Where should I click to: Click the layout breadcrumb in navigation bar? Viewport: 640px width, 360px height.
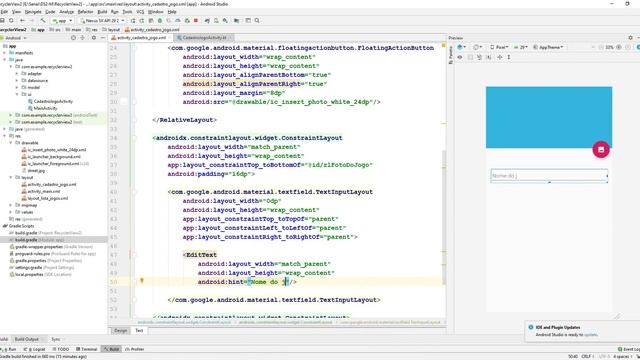click(x=111, y=30)
